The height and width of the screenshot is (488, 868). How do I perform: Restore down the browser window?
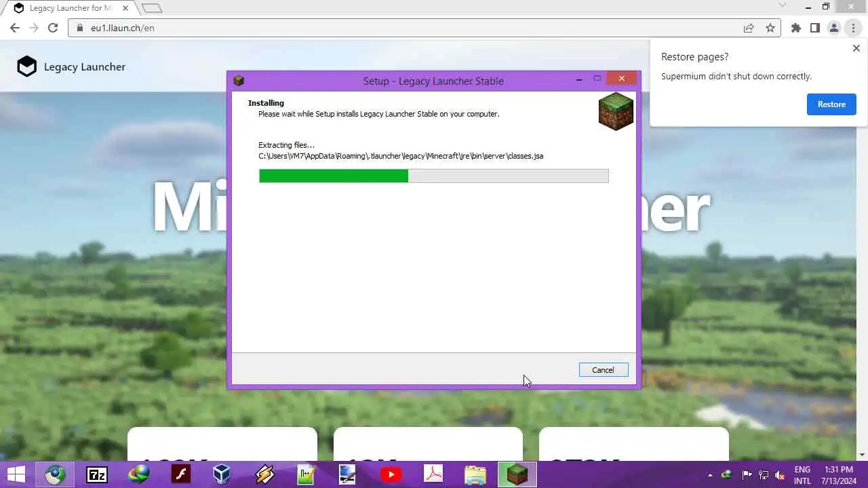pyautogui.click(x=826, y=7)
